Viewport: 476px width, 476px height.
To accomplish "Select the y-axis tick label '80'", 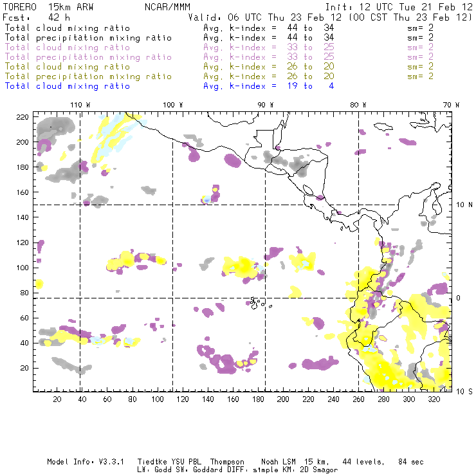I will 24,293.
